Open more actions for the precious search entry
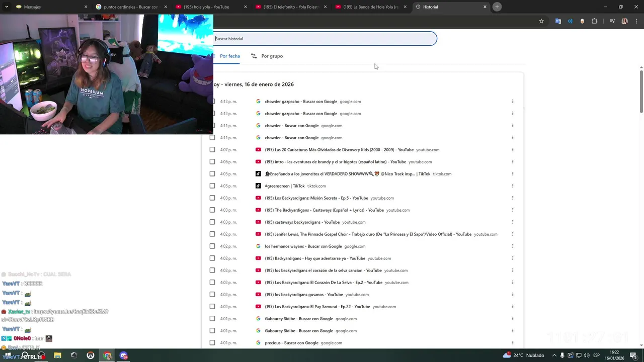 click(x=513, y=343)
